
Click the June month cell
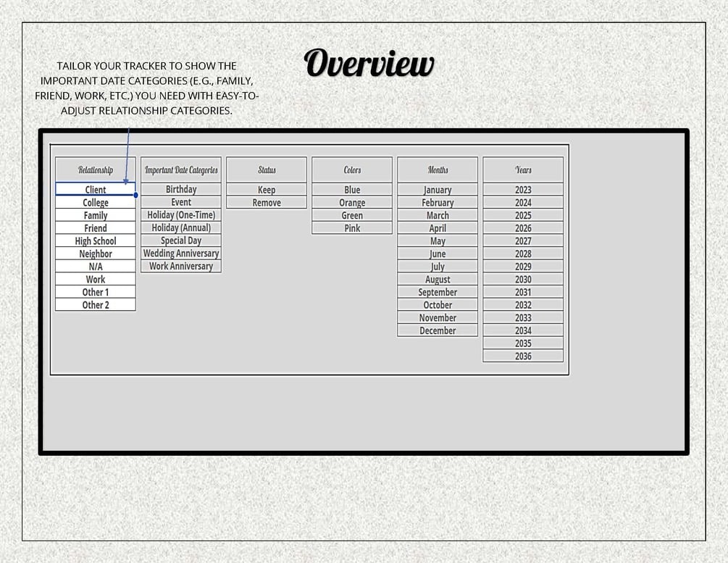(x=438, y=253)
